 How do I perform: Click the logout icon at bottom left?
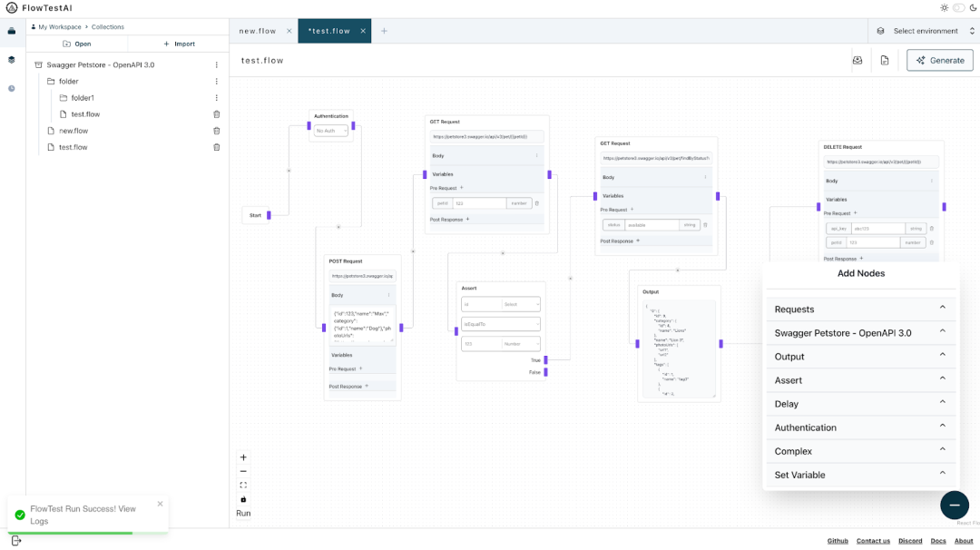(x=16, y=541)
